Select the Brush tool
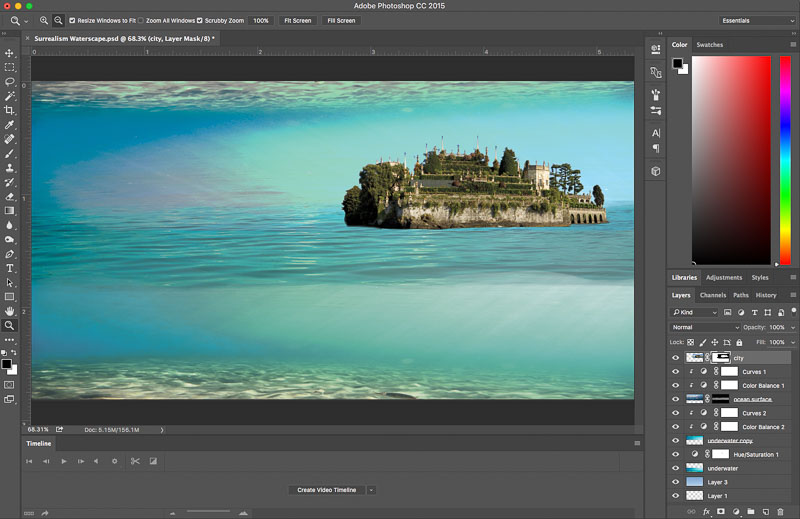The height and width of the screenshot is (519, 800). 9,153
